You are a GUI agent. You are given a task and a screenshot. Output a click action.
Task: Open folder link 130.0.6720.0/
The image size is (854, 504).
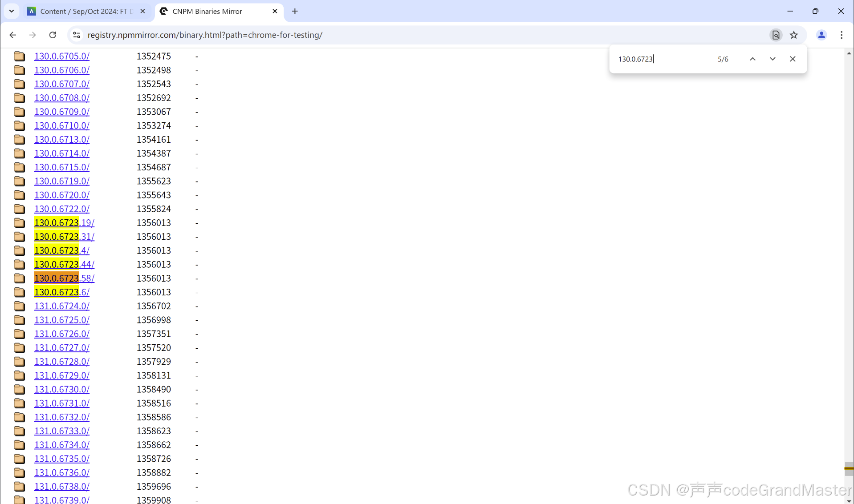click(x=62, y=195)
